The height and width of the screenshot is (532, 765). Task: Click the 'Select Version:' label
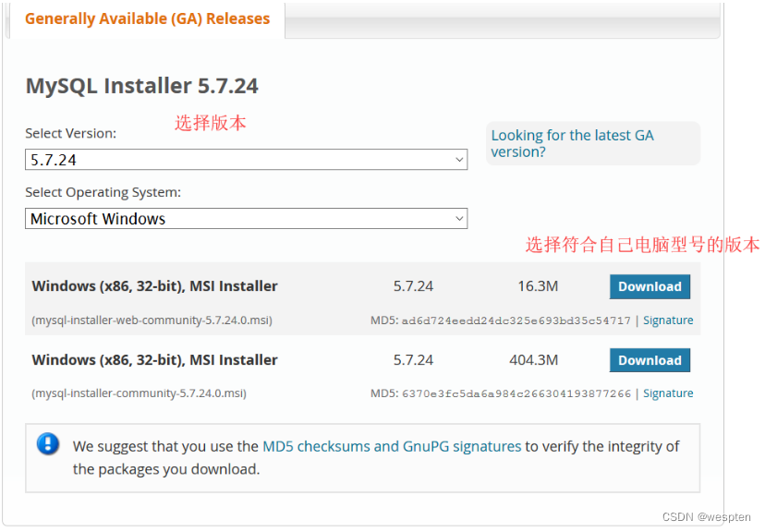[x=71, y=134]
